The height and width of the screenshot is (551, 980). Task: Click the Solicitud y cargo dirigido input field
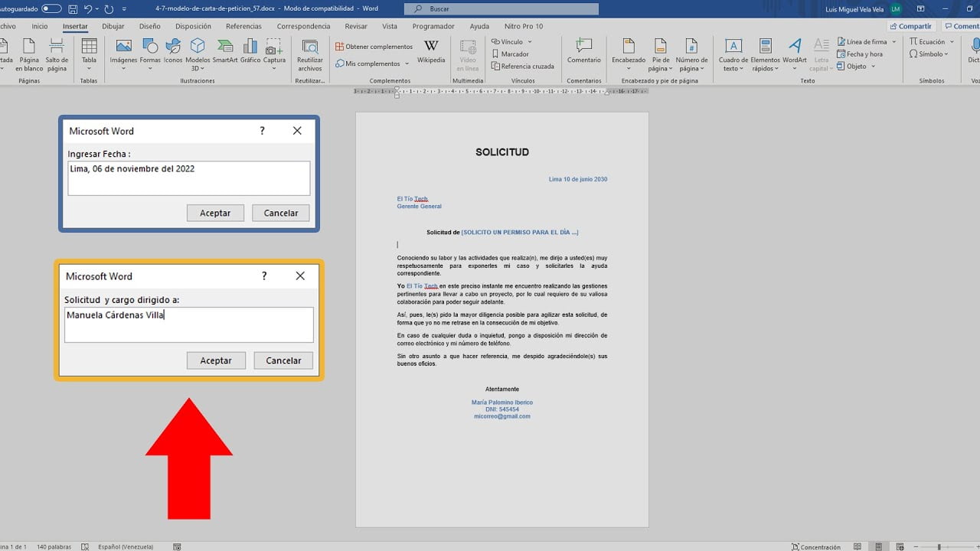pos(189,324)
